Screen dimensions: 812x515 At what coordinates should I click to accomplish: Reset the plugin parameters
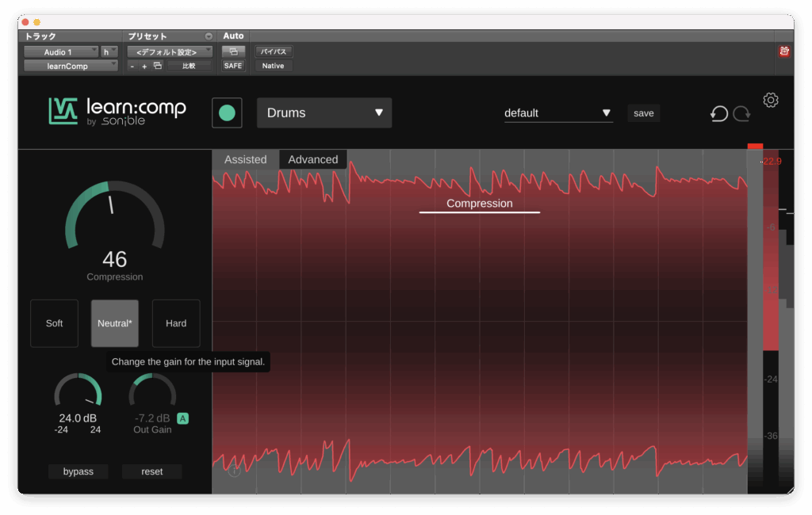[x=151, y=471]
